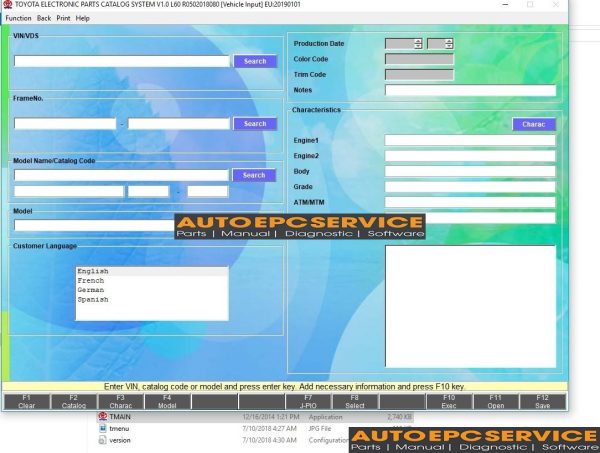Click the Engine2 field
This screenshot has height=453, width=600.
click(470, 156)
